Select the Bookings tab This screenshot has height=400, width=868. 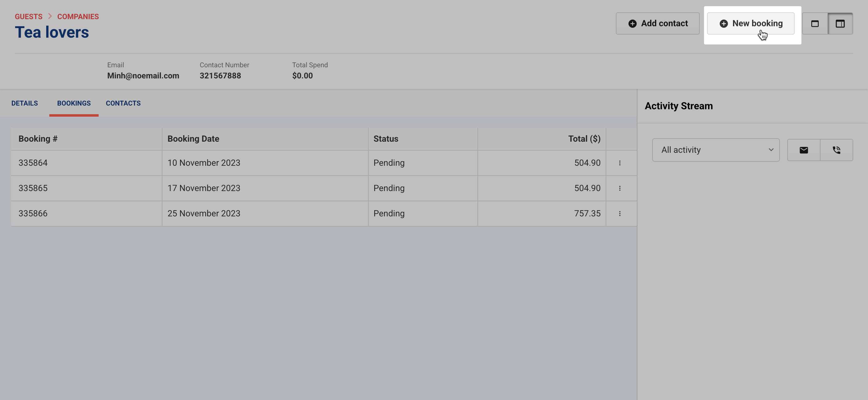pyautogui.click(x=74, y=103)
